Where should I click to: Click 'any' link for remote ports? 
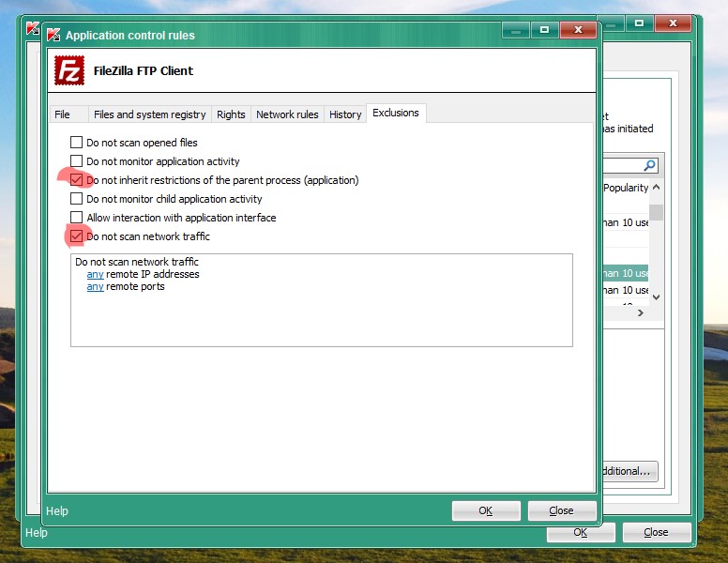95,286
